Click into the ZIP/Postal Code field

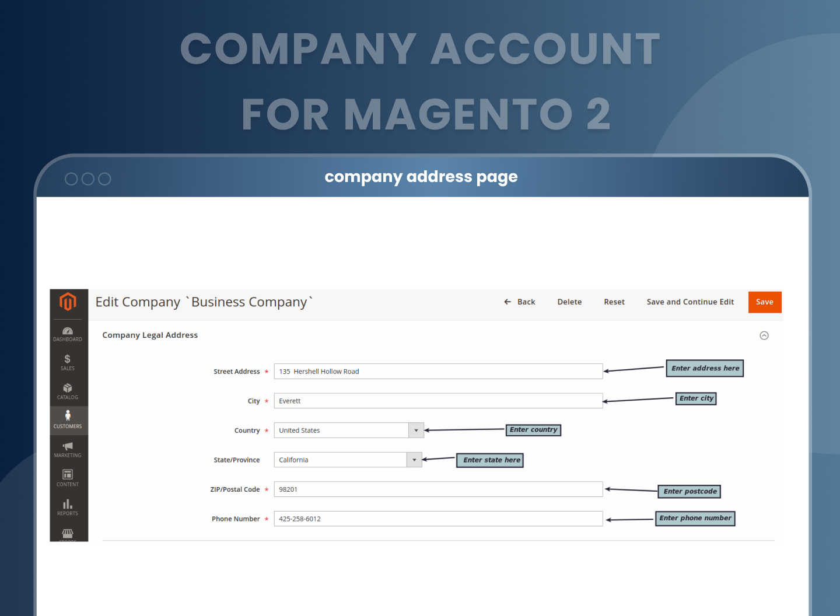coord(438,489)
